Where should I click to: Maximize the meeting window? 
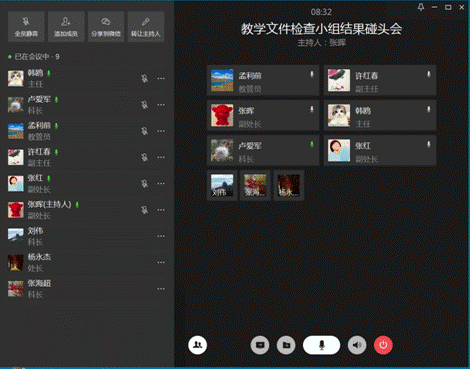click(448, 7)
